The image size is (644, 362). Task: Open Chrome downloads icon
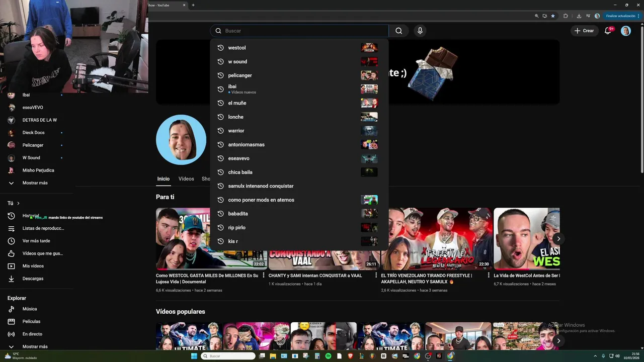click(579, 16)
